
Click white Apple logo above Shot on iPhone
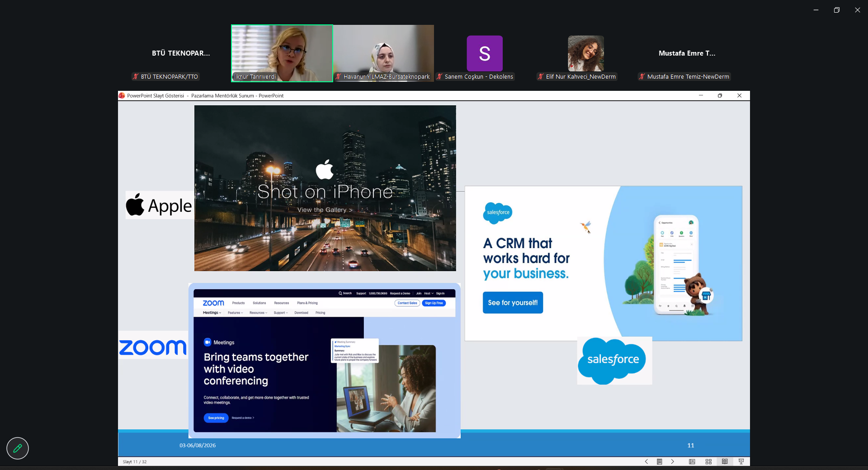coord(325,169)
